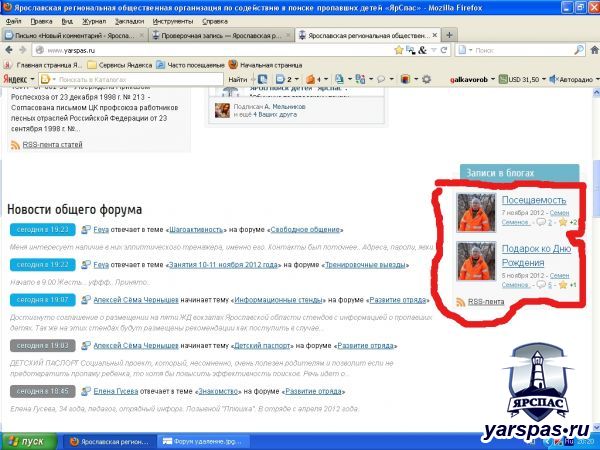The image size is (600, 450).
Task: Click the Yandex logo in the toolbar
Action: [16, 78]
